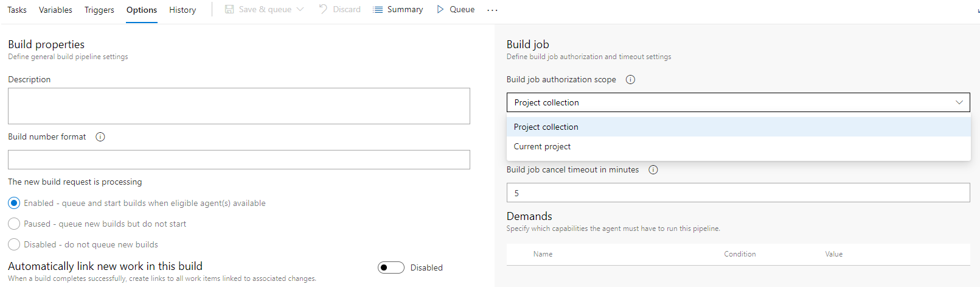
Task: Select Disabled - do not queue new builds
Action: coord(14,244)
